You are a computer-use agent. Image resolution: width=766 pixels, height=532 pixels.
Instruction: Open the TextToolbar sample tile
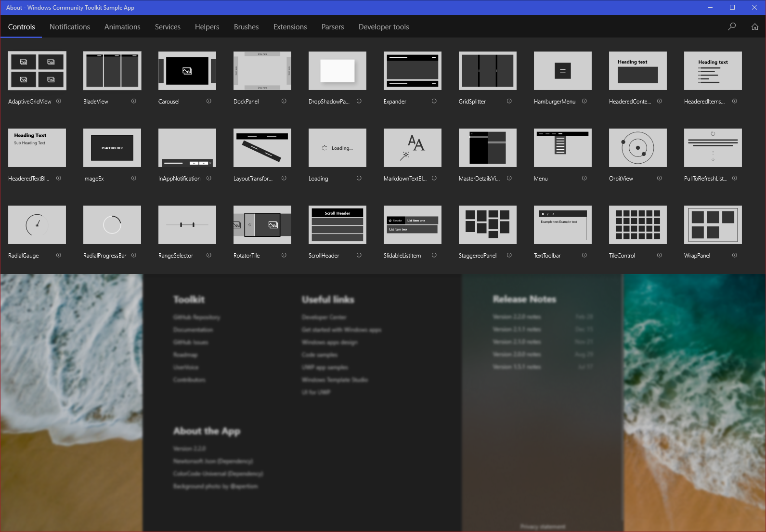point(563,225)
